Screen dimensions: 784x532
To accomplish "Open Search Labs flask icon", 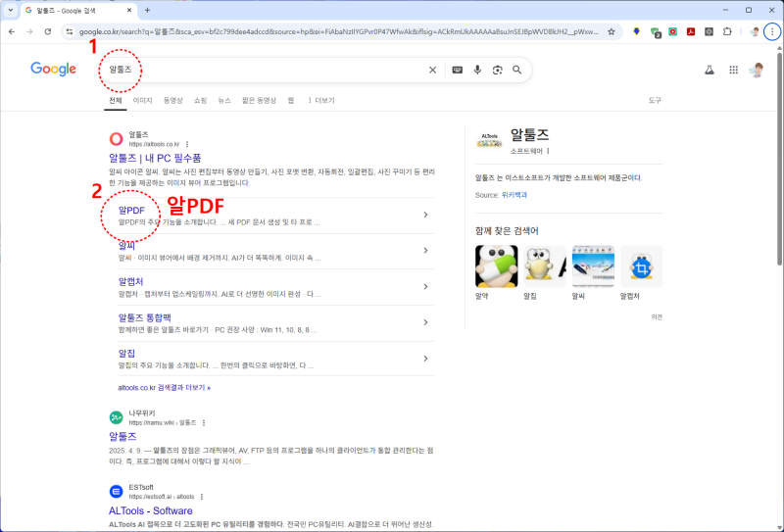I will point(709,70).
